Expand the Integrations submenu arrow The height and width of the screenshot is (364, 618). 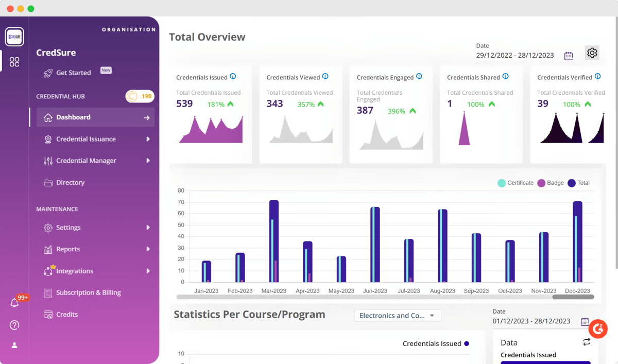click(148, 271)
